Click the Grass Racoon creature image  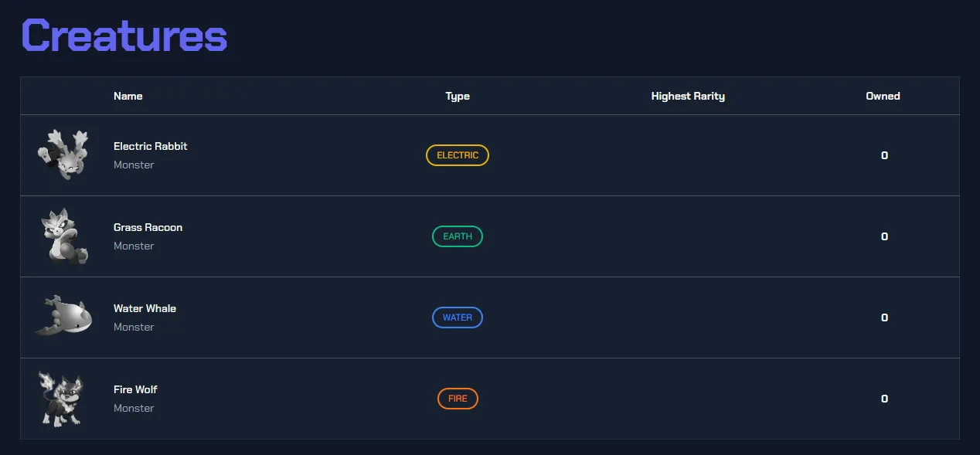(x=63, y=236)
